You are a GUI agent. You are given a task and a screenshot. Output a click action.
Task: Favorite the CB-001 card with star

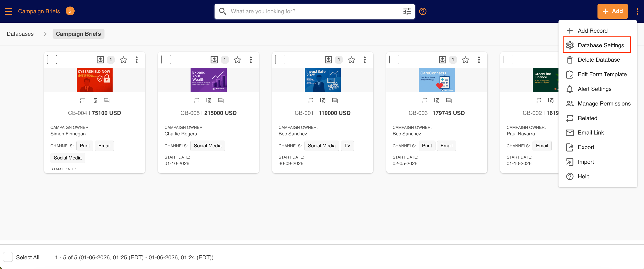pos(351,60)
